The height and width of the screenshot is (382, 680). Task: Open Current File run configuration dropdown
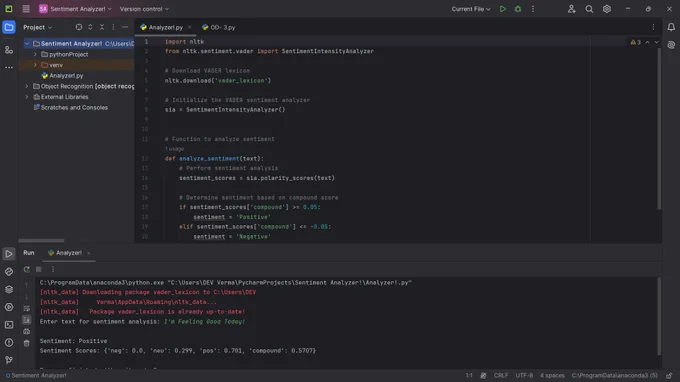click(471, 9)
